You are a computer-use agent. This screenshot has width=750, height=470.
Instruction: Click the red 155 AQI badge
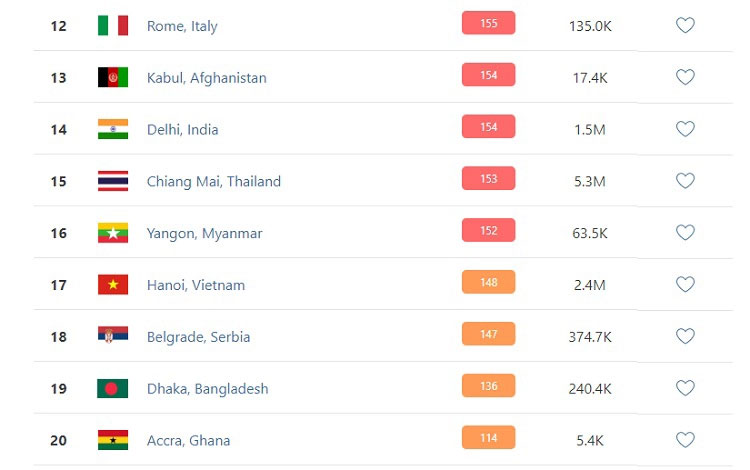point(488,23)
